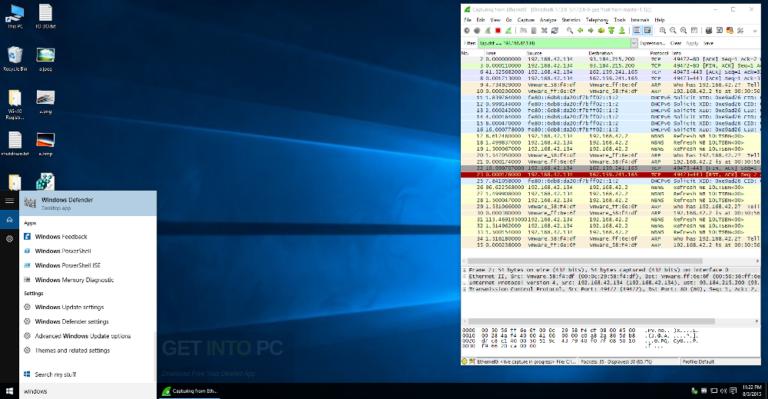Zoom out on packet text icon
The height and width of the screenshot is (399, 768).
(673, 30)
